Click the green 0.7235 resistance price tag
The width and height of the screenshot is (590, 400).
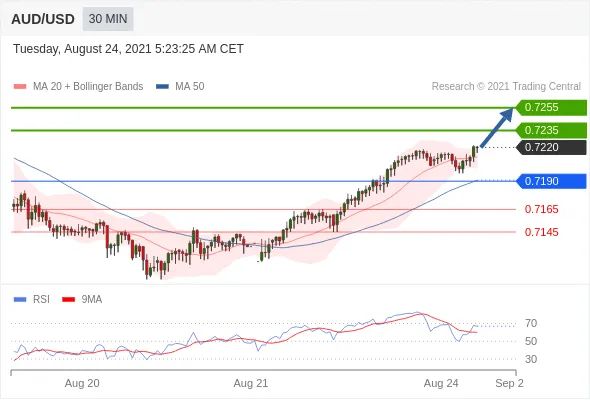pyautogui.click(x=551, y=130)
